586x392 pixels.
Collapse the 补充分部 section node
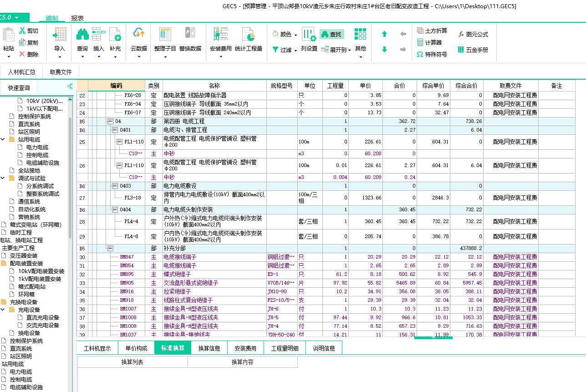(x=110, y=248)
